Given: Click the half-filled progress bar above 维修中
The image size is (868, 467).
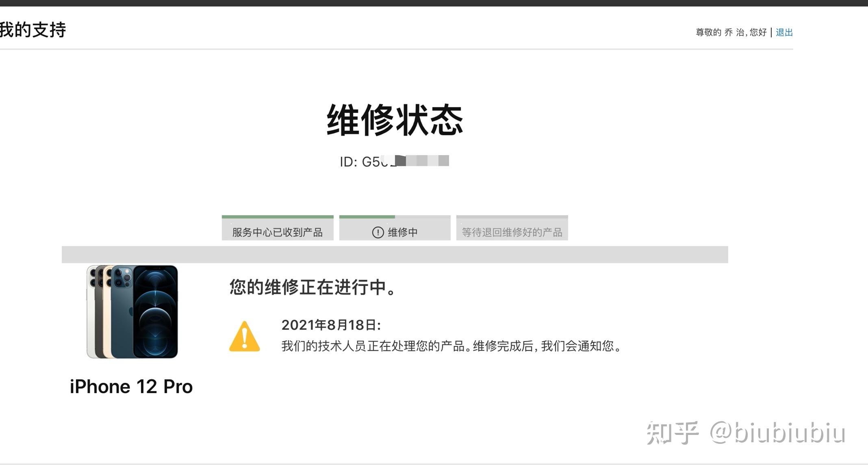Looking at the screenshot, I should click(x=395, y=217).
